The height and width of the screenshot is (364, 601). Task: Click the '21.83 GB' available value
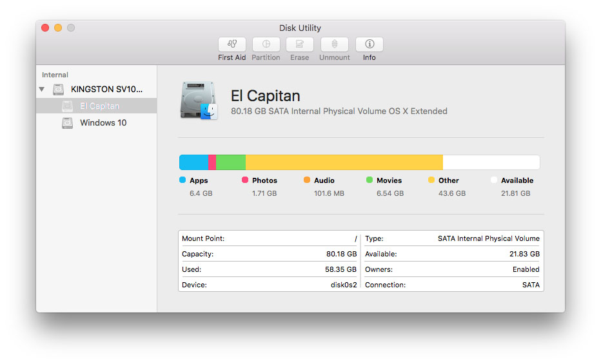525,254
